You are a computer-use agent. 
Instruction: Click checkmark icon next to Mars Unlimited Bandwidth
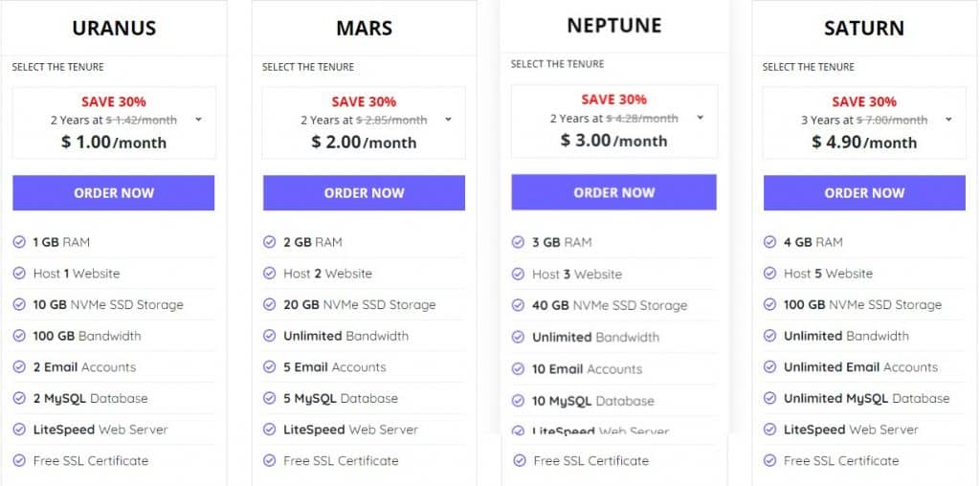[270, 336]
